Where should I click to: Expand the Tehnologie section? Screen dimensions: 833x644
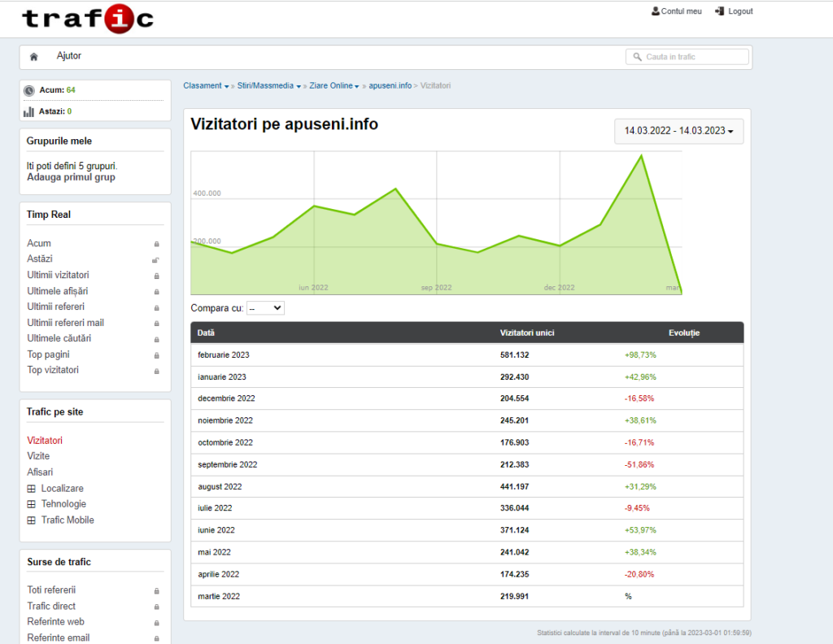(x=32, y=504)
